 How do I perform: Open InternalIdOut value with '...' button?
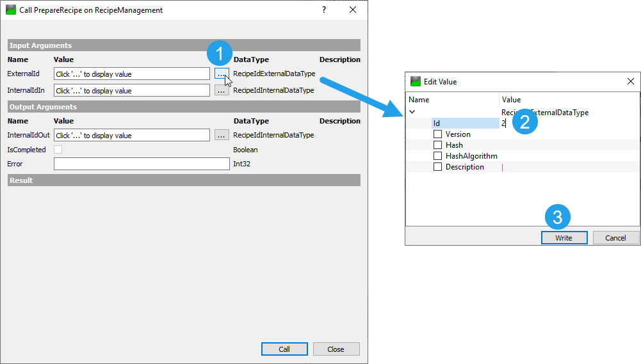(x=222, y=136)
